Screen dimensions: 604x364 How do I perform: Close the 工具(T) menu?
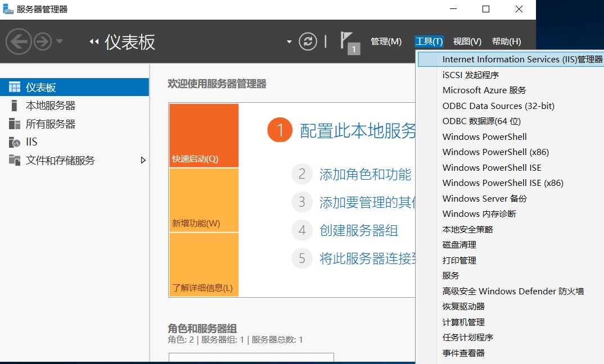point(429,42)
